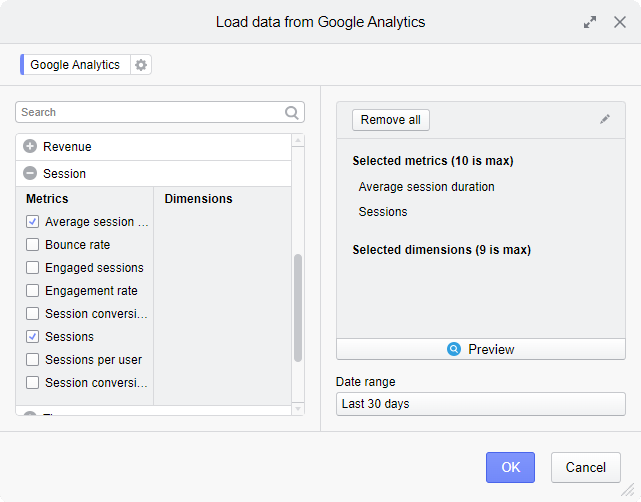Click the search magnifier icon
Screen dimensions: 641x502
(x=291, y=112)
